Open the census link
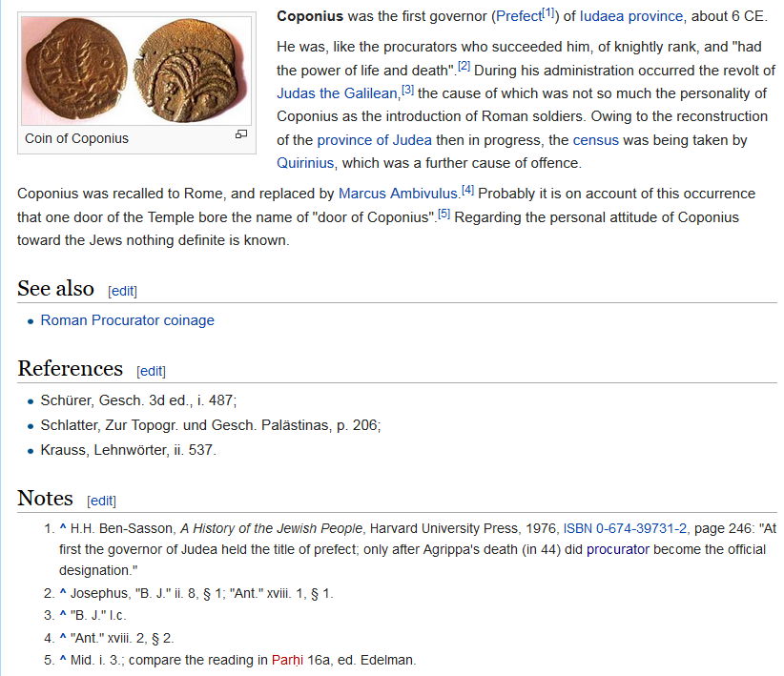The height and width of the screenshot is (676, 784). (595, 140)
